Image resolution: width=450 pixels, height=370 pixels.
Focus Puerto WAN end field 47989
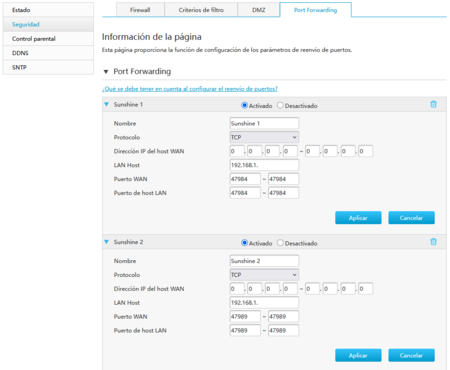click(283, 316)
